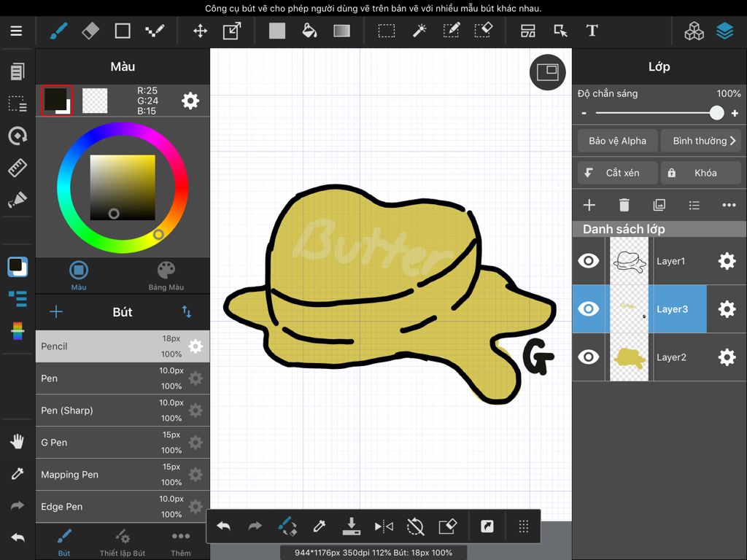Screen dimensions: 747x560
Task: Select the Pen (Sharp) brush
Action: tap(123, 411)
